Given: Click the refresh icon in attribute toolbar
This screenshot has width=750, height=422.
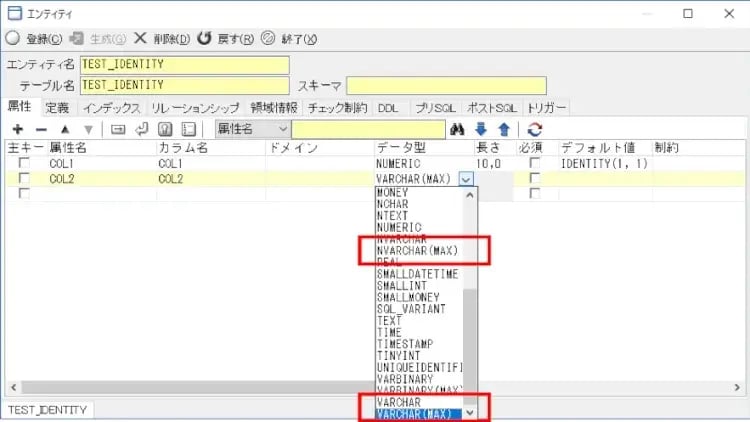Looking at the screenshot, I should pos(535,129).
